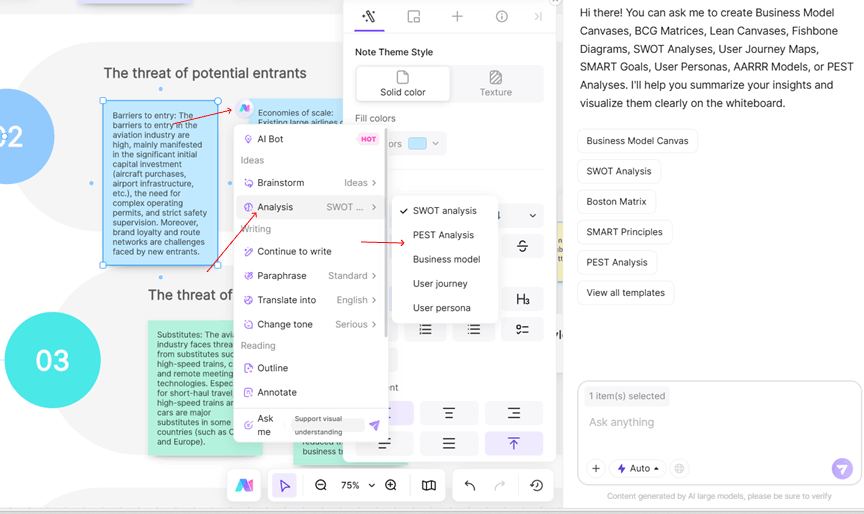Open the info tab icon
Image resolution: width=864 pixels, height=514 pixels.
pos(501,17)
